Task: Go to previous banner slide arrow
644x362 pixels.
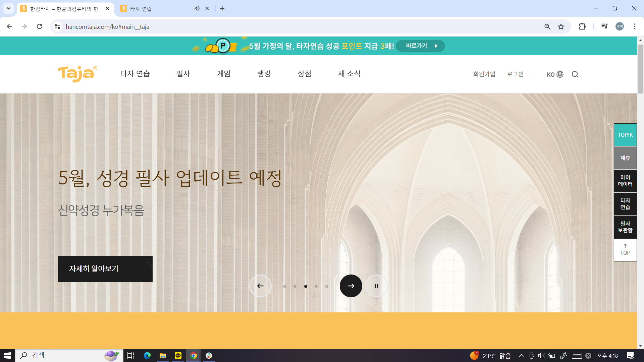Action: tap(260, 286)
